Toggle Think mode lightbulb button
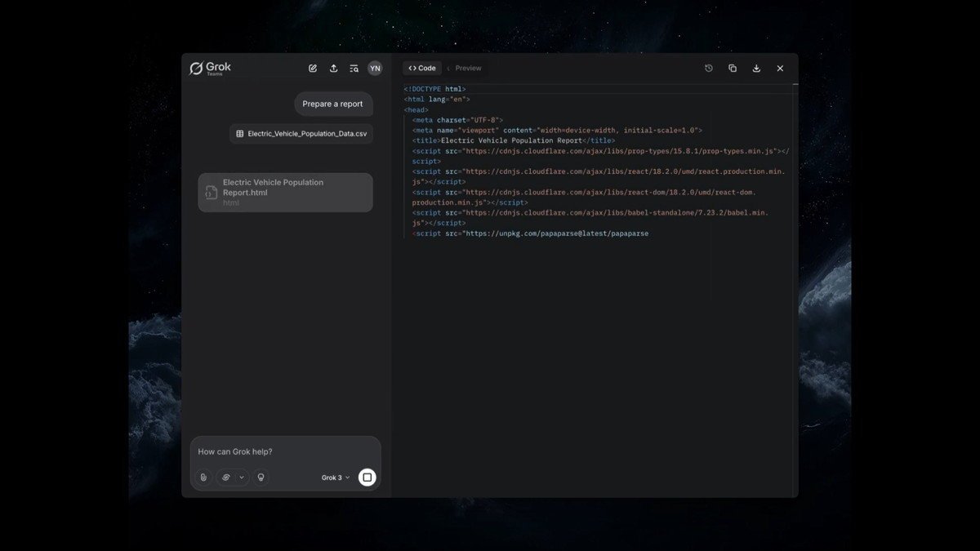The image size is (980, 551). [261, 478]
